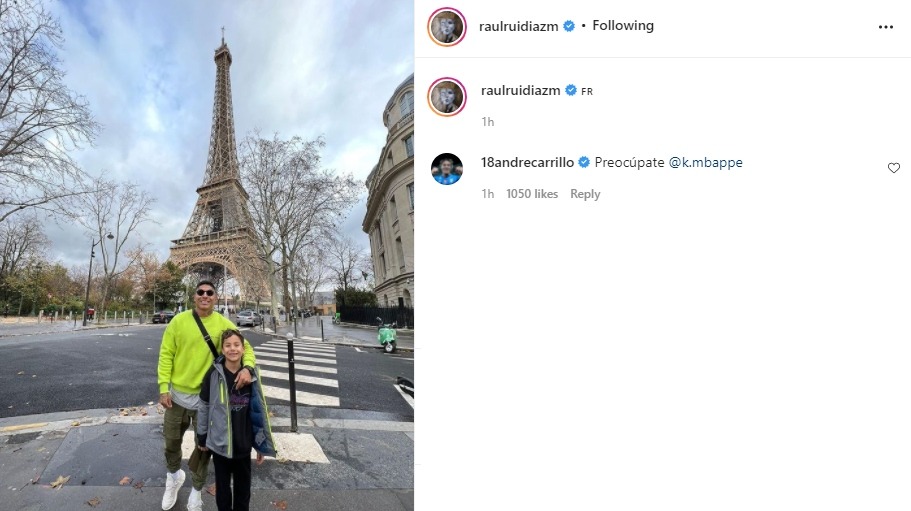Click the verified badge beside header raulruidiazm
Viewport: 911px width, 511px height.
click(569, 26)
